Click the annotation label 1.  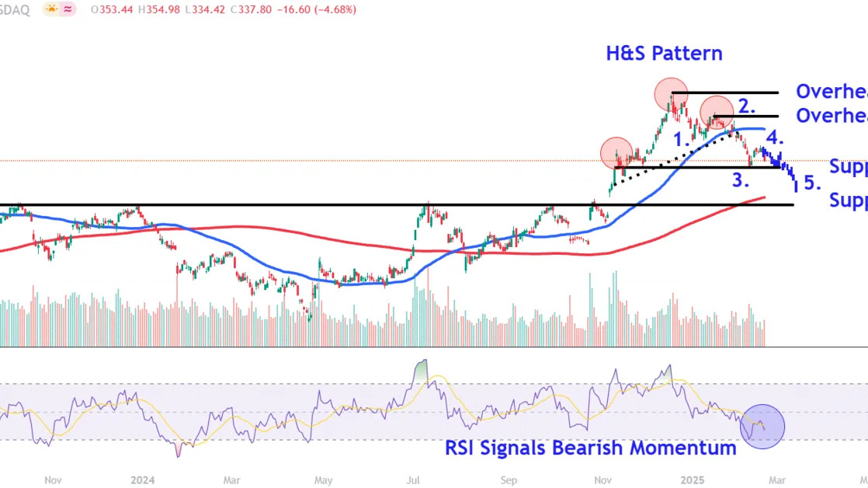[x=682, y=139]
